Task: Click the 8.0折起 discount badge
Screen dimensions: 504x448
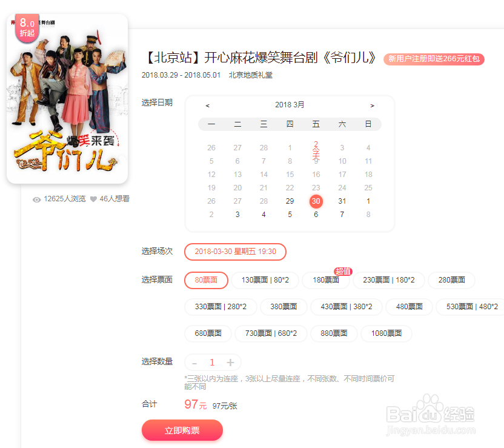Action: 27,28
